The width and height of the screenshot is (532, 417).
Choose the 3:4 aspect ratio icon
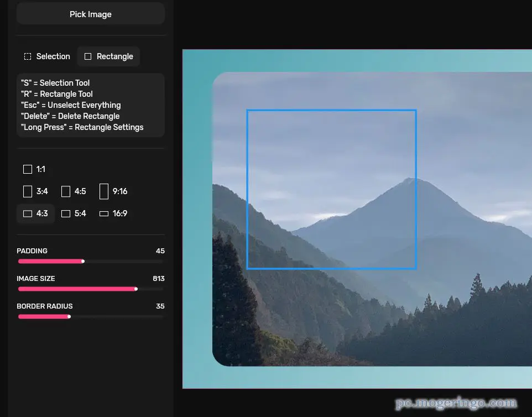pyautogui.click(x=28, y=191)
